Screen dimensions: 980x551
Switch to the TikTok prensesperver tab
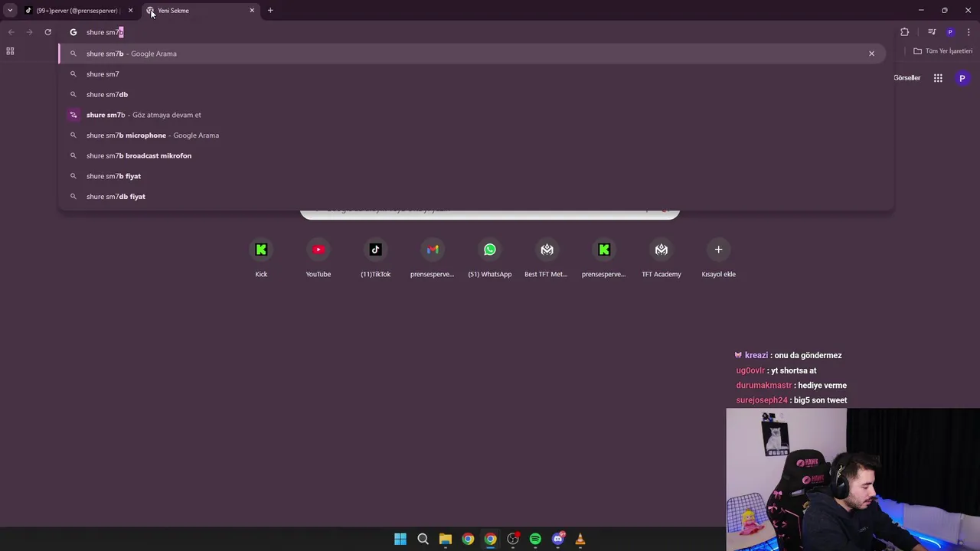tap(77, 11)
